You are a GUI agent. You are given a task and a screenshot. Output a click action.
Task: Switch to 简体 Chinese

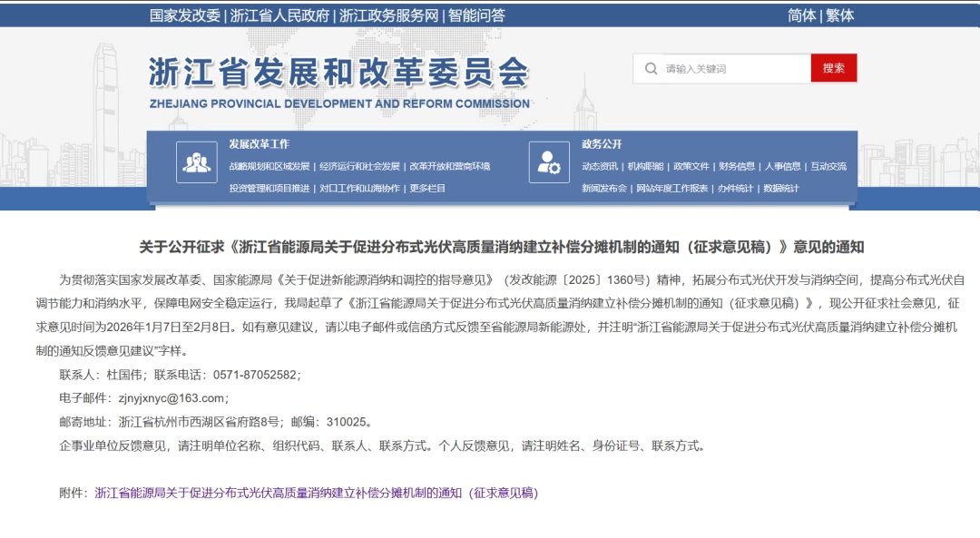(x=802, y=15)
